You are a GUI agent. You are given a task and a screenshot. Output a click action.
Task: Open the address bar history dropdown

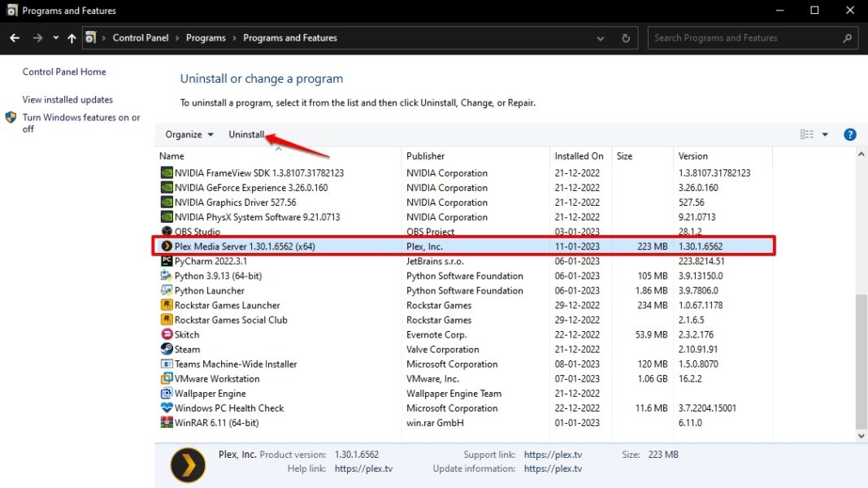tap(600, 37)
